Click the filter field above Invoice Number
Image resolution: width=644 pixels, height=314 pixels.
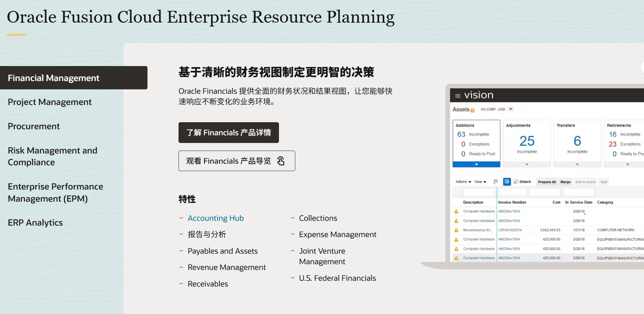pyautogui.click(x=512, y=192)
